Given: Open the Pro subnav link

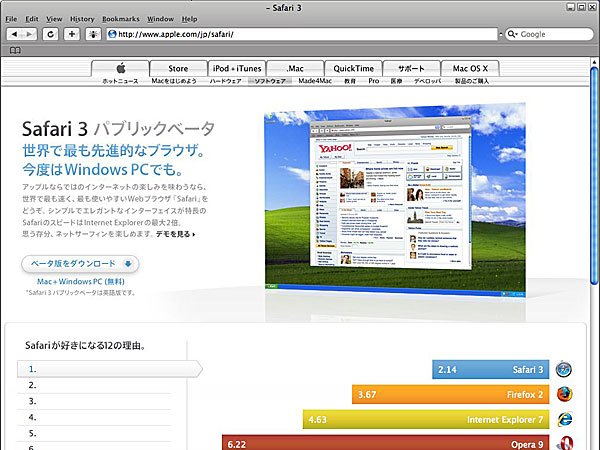Looking at the screenshot, I should coord(373,81).
